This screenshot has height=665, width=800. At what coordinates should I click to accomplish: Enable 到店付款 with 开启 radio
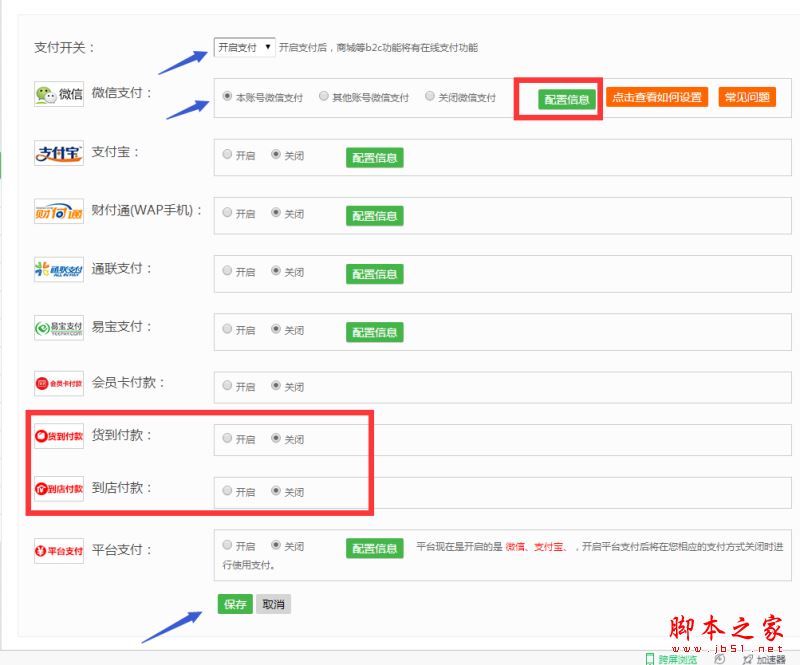click(227, 490)
